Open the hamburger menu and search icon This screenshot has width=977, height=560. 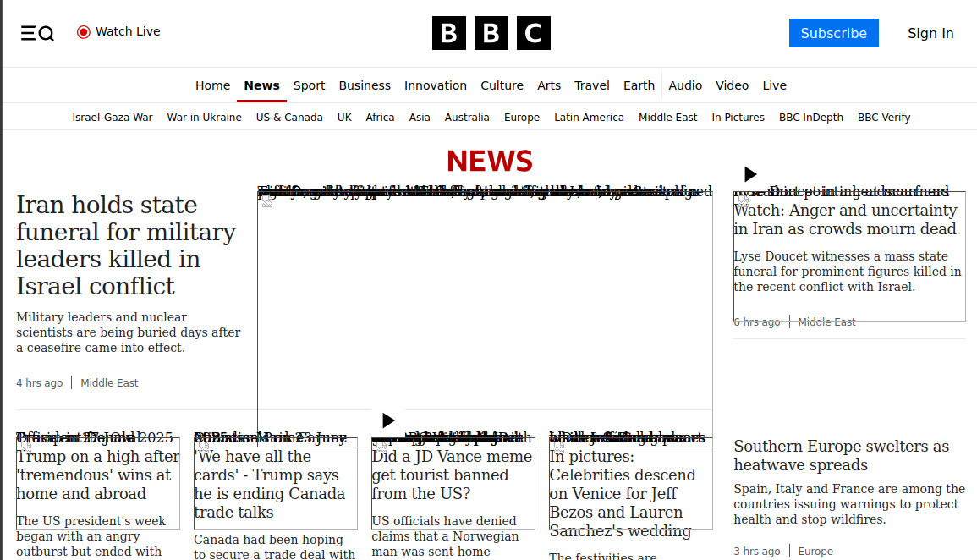[37, 33]
